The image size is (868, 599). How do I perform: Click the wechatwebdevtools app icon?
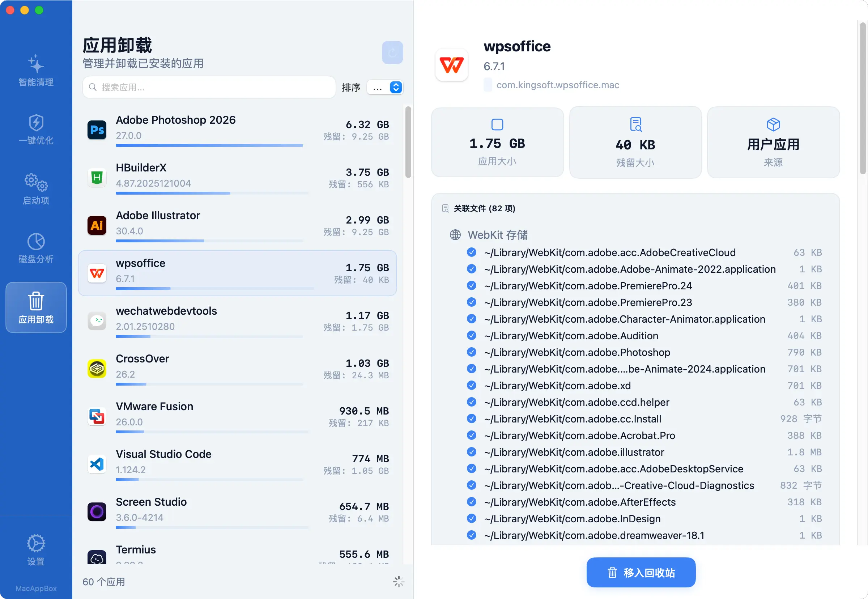97,320
